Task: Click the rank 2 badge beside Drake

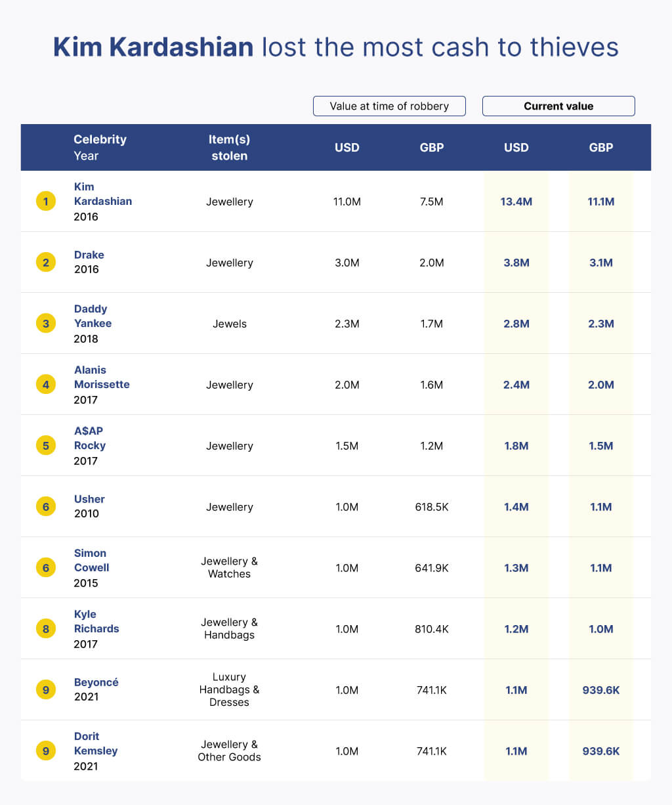Action: [45, 262]
